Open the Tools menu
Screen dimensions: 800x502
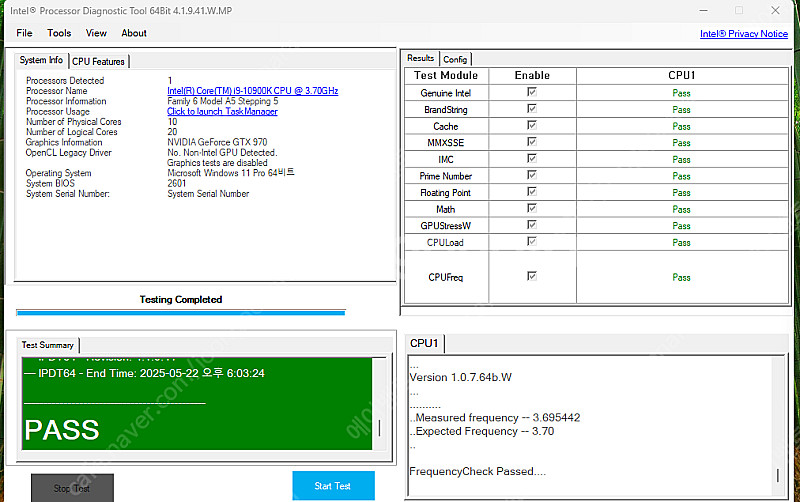pos(59,33)
